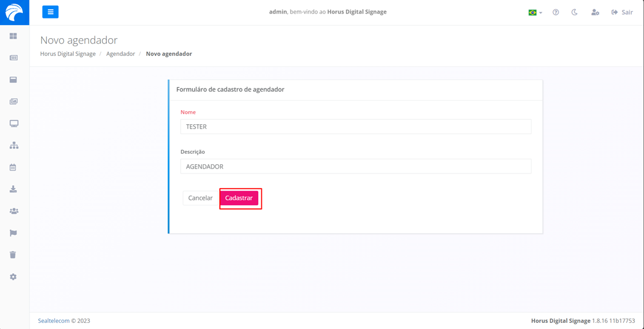Open the settings gear sidebar icon

pyautogui.click(x=13, y=277)
